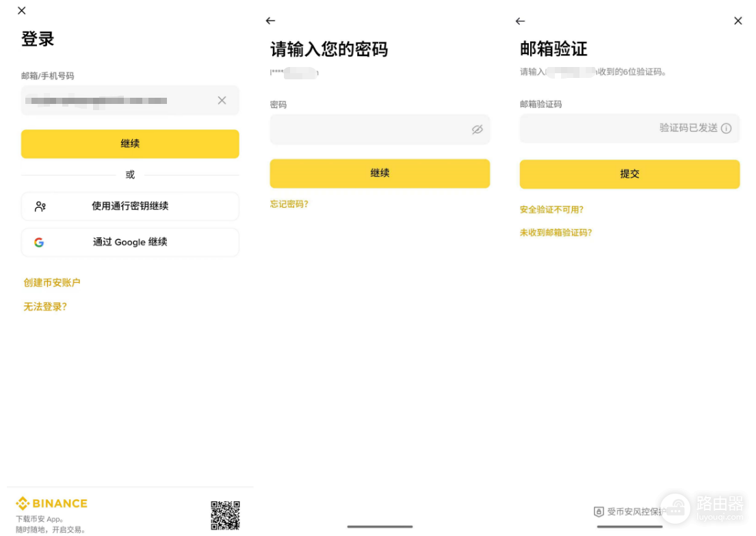Clear the email/phone field with X icon
756x536 pixels.
point(222,100)
